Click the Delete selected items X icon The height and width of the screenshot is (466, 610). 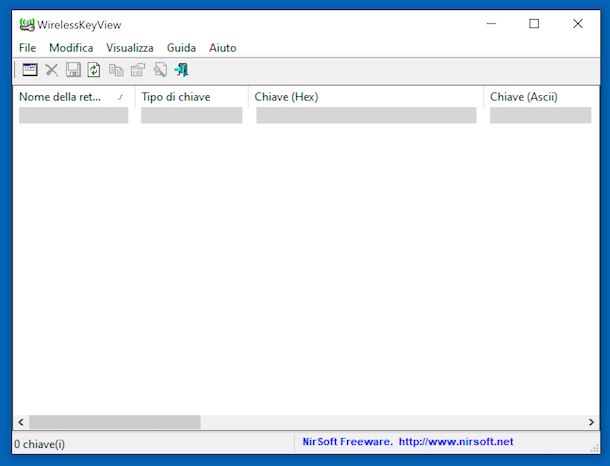pos(51,70)
